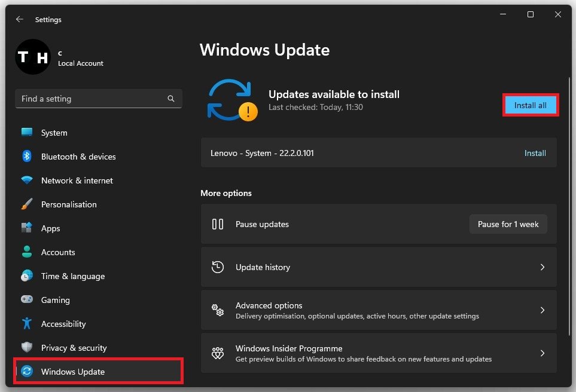Viewport: 576px width, 392px height.
Task: Go to Time & language settings
Action: [72, 276]
